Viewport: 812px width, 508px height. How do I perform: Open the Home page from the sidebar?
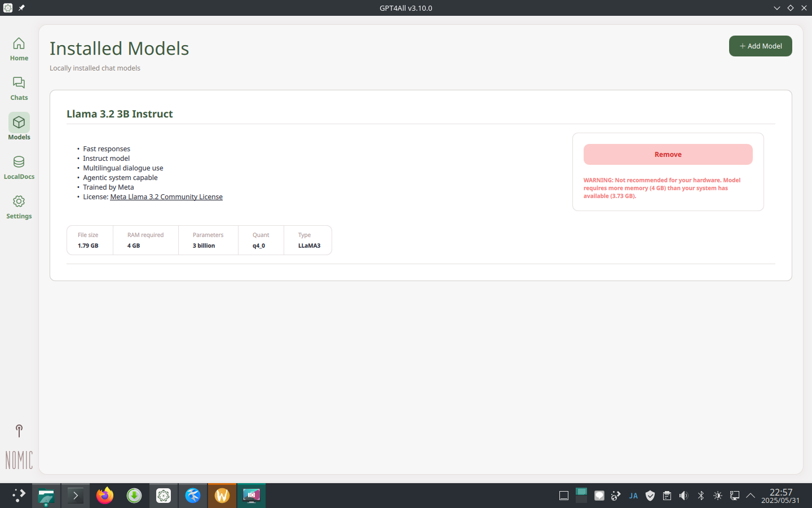point(19,50)
